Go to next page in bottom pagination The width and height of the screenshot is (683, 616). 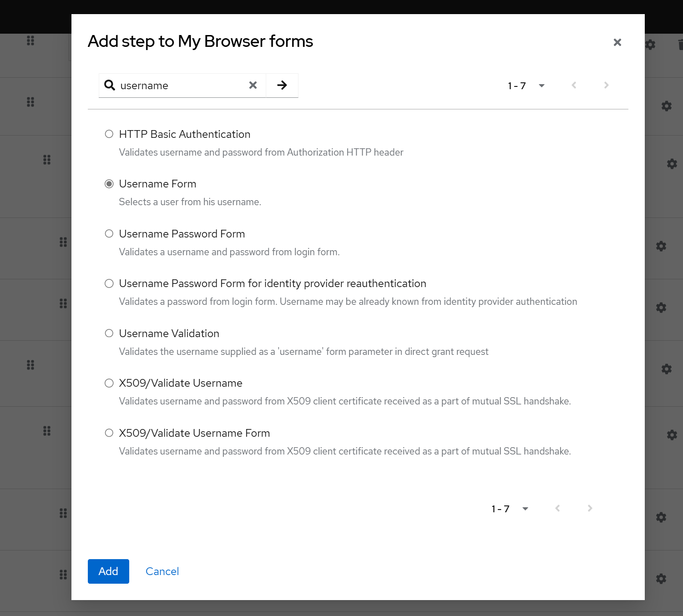pyautogui.click(x=590, y=508)
